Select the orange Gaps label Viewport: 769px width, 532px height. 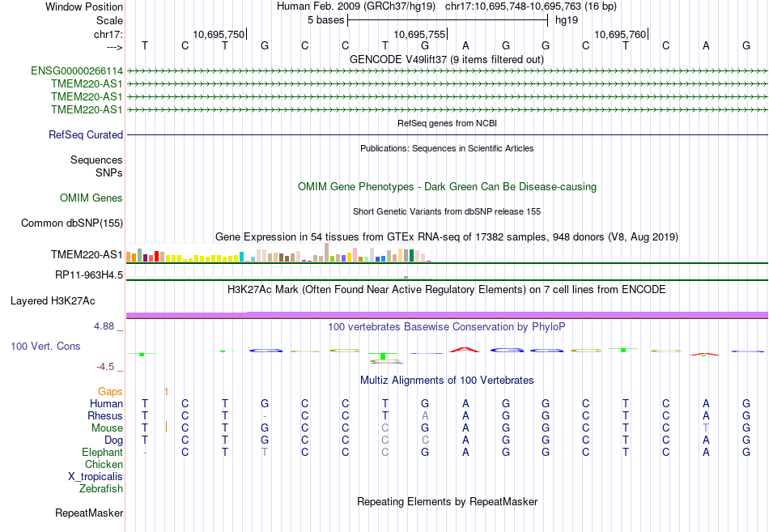point(110,391)
